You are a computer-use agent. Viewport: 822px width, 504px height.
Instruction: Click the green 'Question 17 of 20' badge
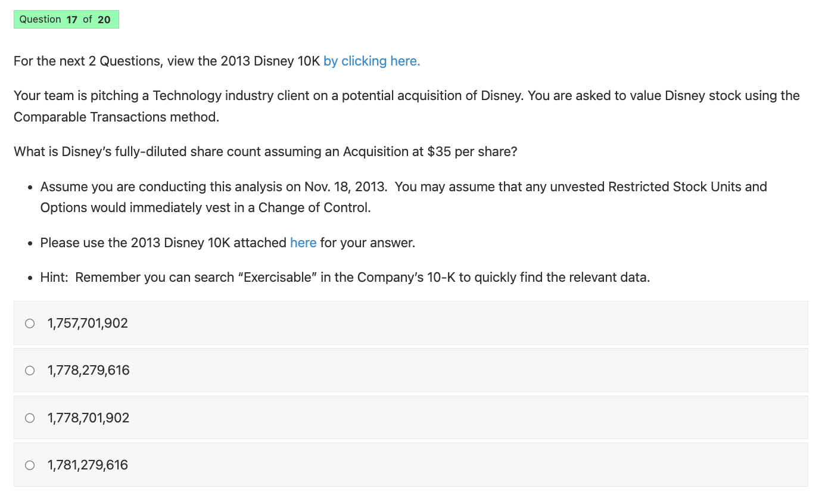(66, 19)
